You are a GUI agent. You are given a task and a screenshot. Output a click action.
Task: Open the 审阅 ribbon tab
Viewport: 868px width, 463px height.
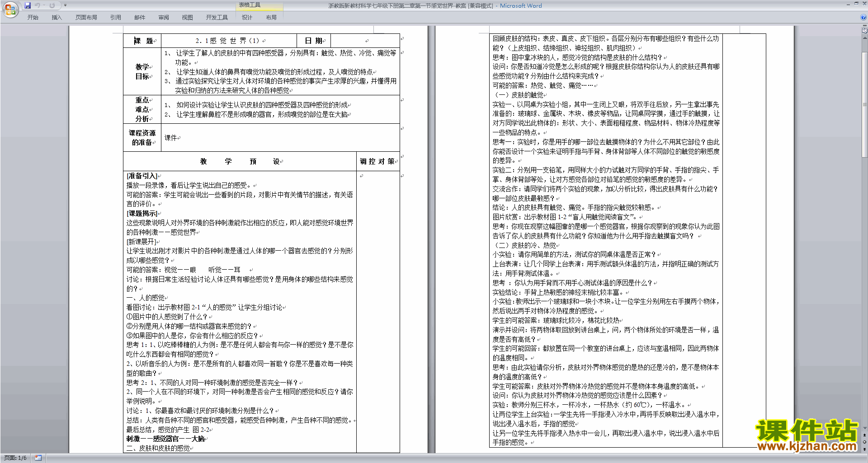164,18
